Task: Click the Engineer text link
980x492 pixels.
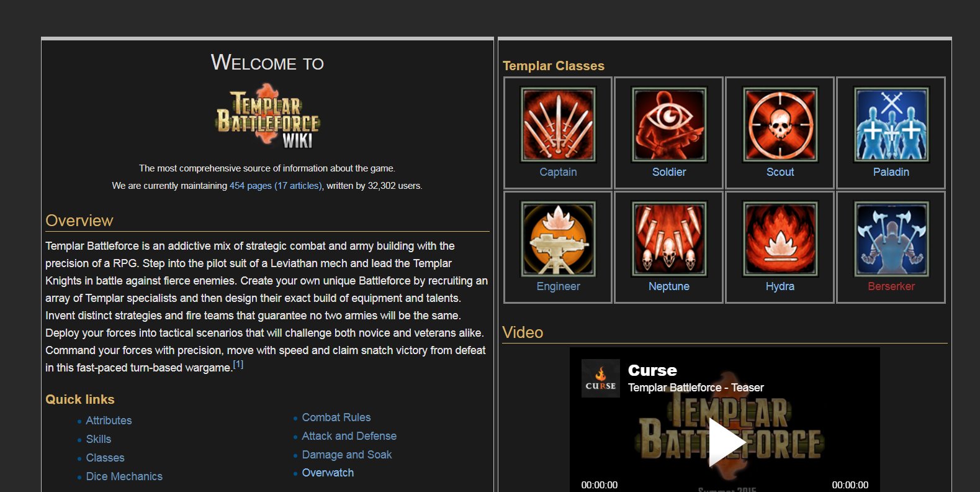Action: click(558, 286)
